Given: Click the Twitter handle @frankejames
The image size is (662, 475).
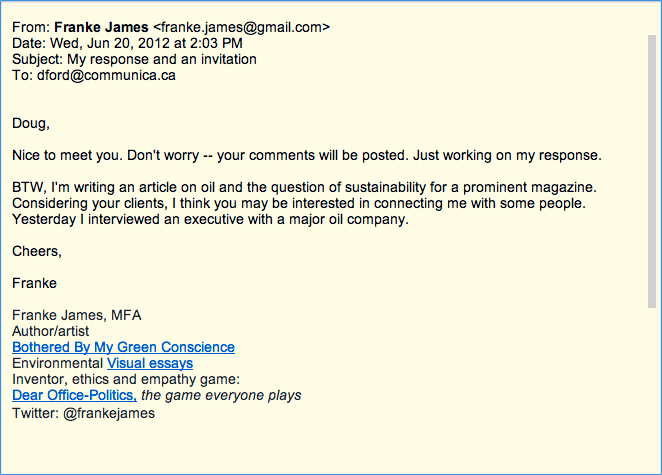Looking at the screenshot, I should point(109,413).
